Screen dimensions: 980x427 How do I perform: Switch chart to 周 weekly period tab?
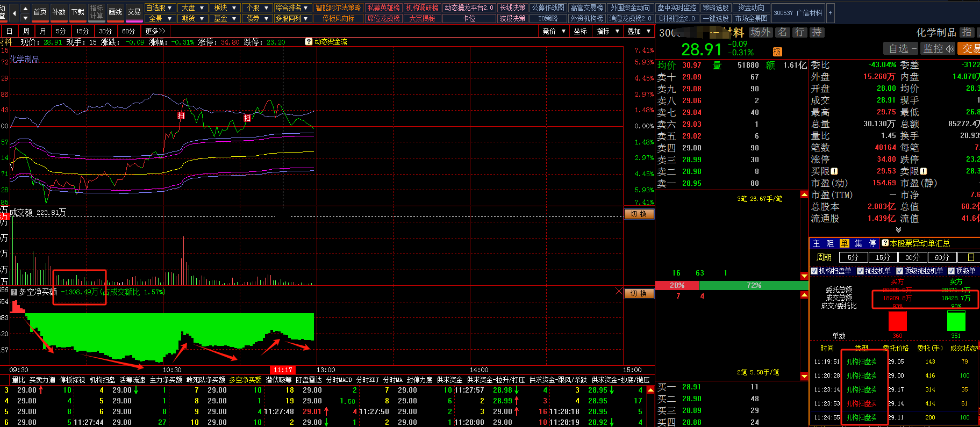click(x=26, y=31)
